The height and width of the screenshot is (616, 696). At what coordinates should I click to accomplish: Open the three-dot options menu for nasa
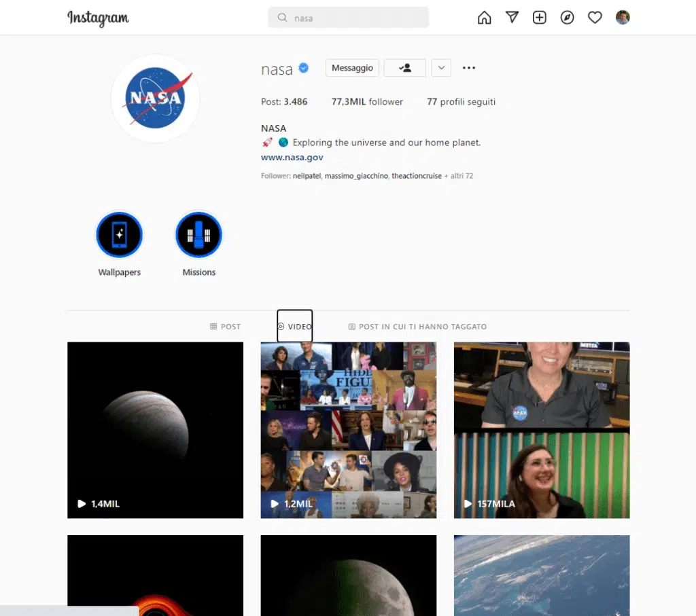468,68
